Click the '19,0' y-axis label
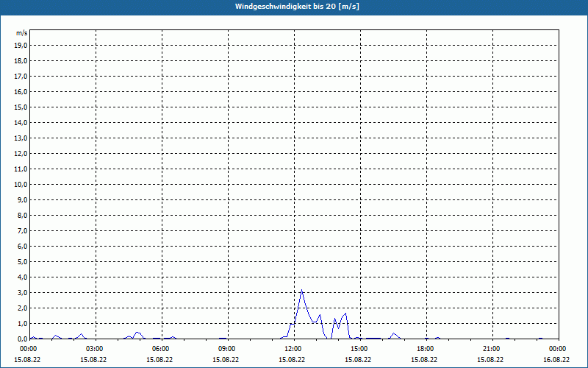 [21, 46]
